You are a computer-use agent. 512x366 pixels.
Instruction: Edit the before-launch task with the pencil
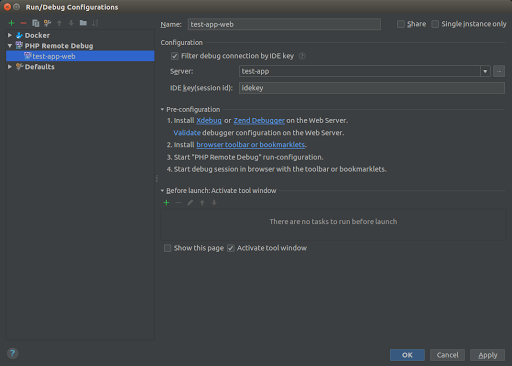[190, 202]
